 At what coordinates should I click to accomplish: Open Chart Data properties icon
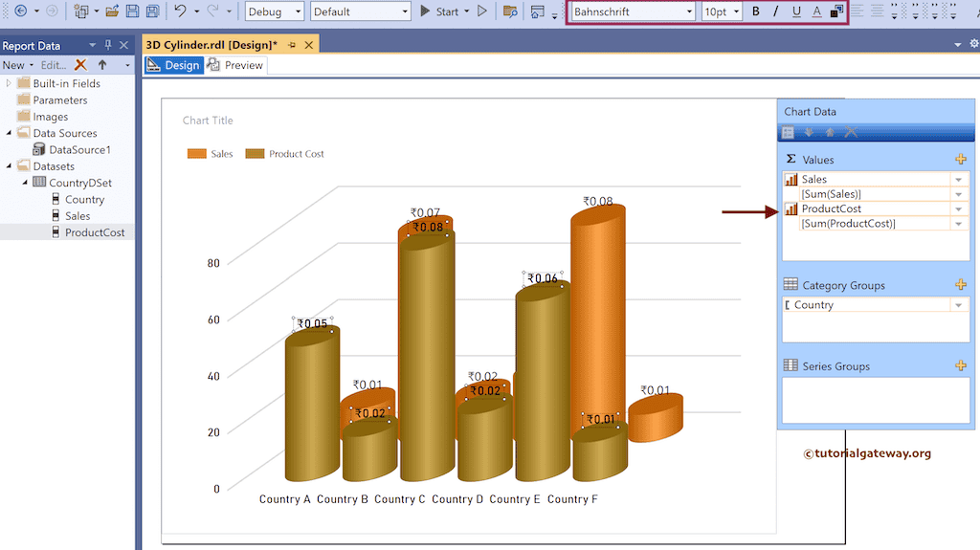[x=789, y=132]
